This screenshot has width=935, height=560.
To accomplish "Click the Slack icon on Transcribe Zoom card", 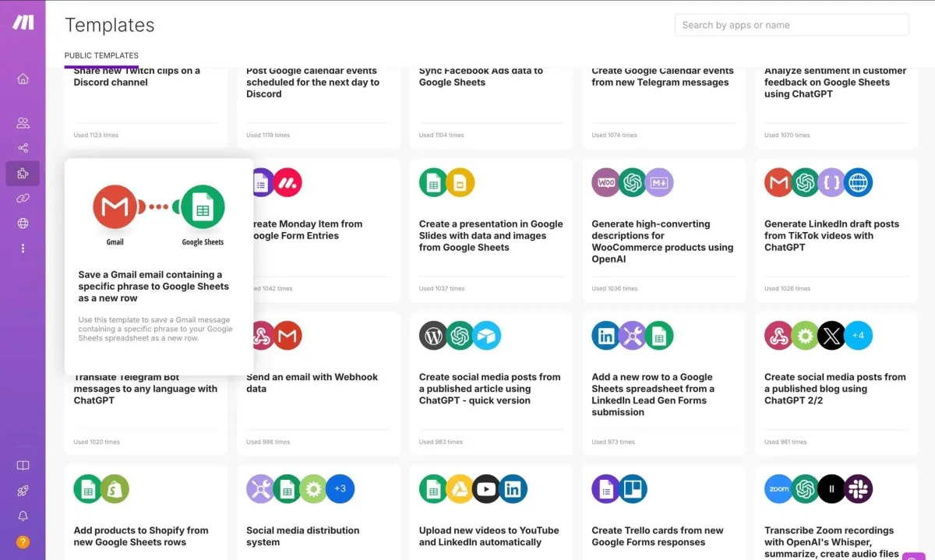I will click(x=859, y=489).
